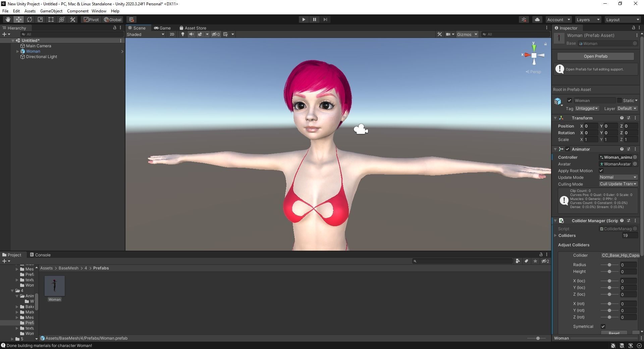Image resolution: width=644 pixels, height=349 pixels.
Task: Open the Assets menu
Action: click(30, 11)
